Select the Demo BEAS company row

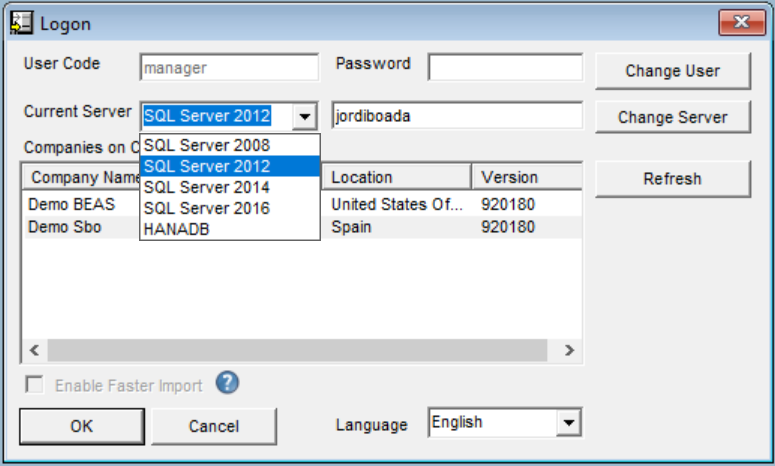coord(302,204)
